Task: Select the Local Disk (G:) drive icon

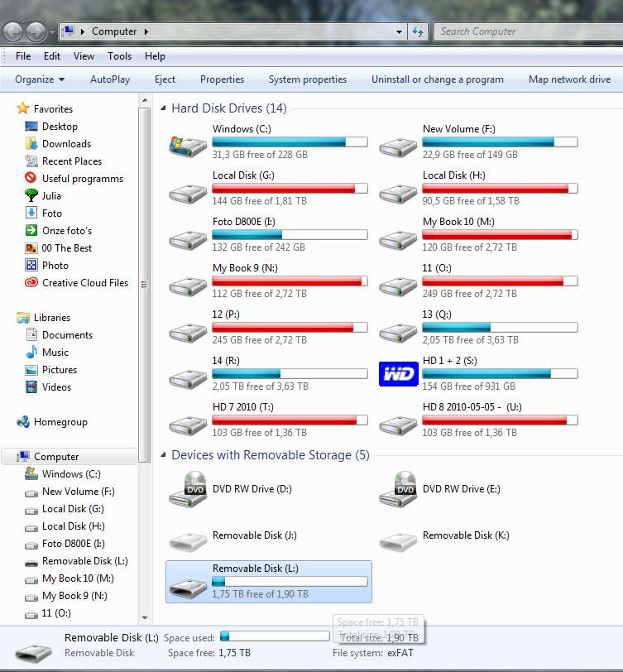Action: pyautogui.click(x=188, y=194)
